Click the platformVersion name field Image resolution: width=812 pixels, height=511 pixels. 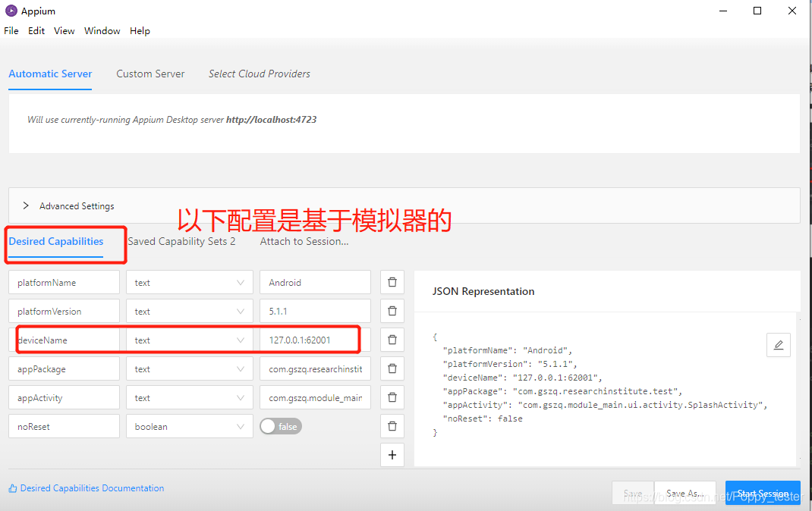pos(65,311)
